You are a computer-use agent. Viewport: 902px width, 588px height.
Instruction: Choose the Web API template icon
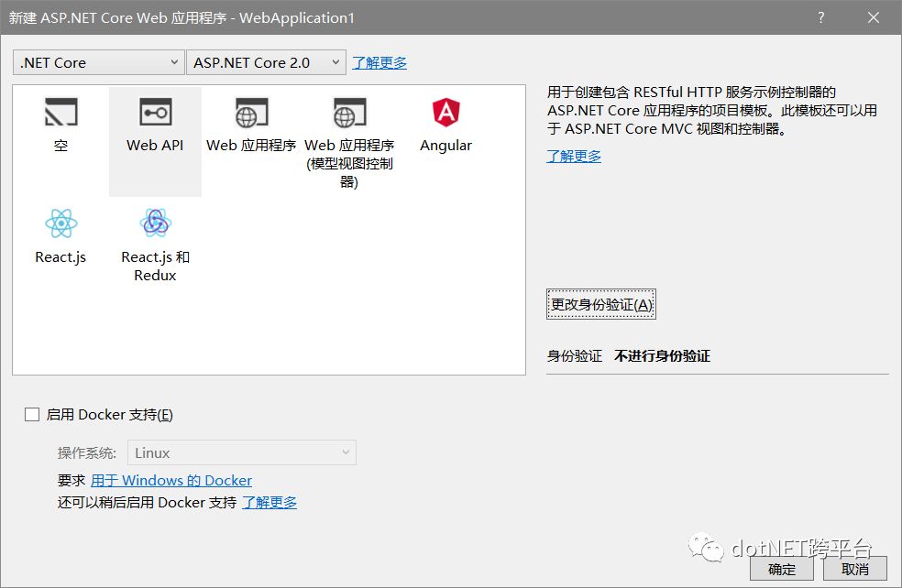pyautogui.click(x=155, y=112)
